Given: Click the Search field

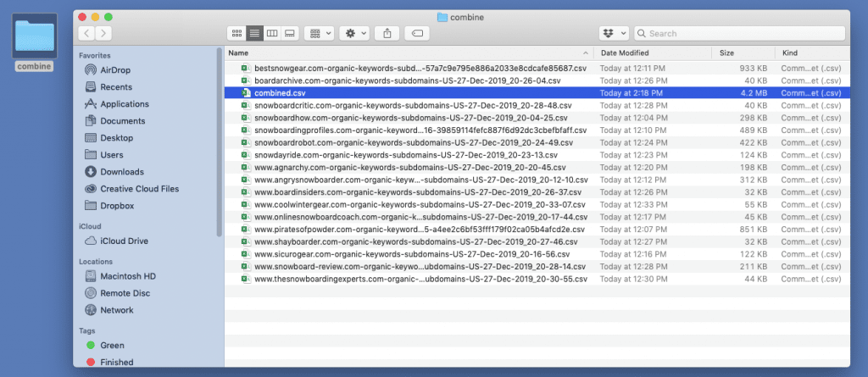Looking at the screenshot, I should click(x=739, y=33).
